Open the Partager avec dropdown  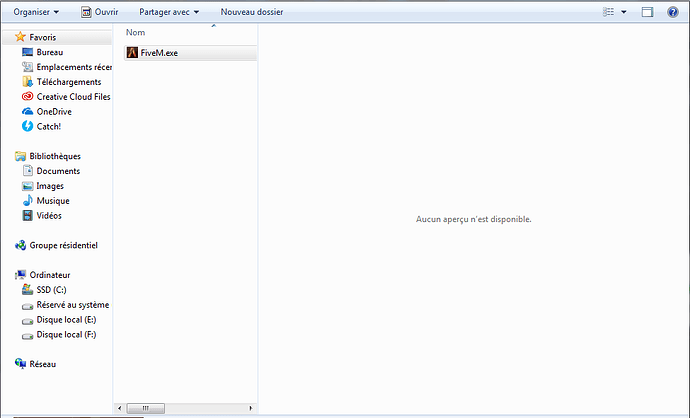pos(169,12)
